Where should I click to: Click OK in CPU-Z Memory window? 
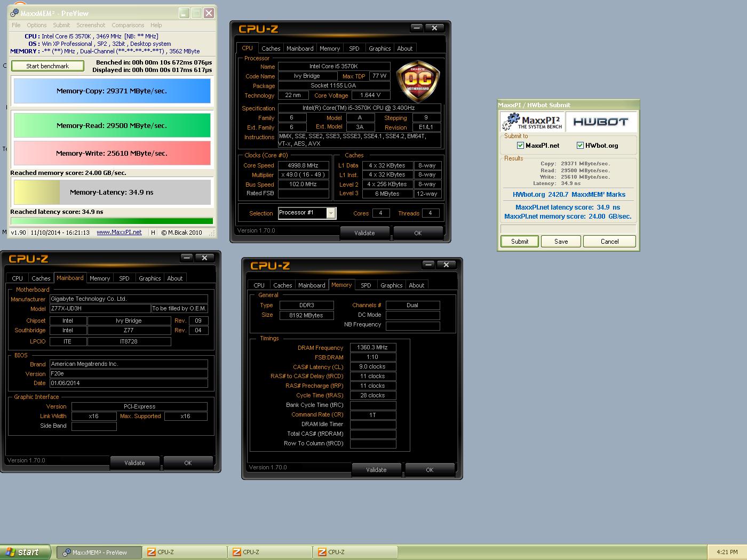[430, 470]
